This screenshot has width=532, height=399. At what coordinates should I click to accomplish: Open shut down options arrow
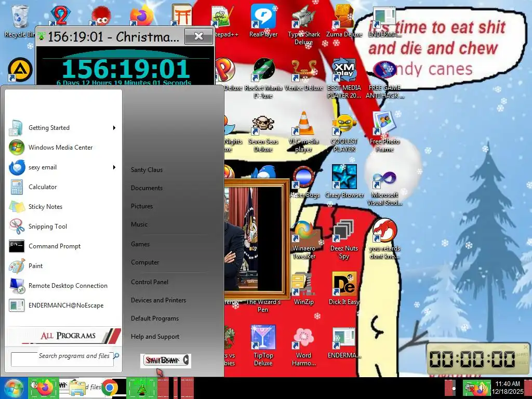coord(186,360)
